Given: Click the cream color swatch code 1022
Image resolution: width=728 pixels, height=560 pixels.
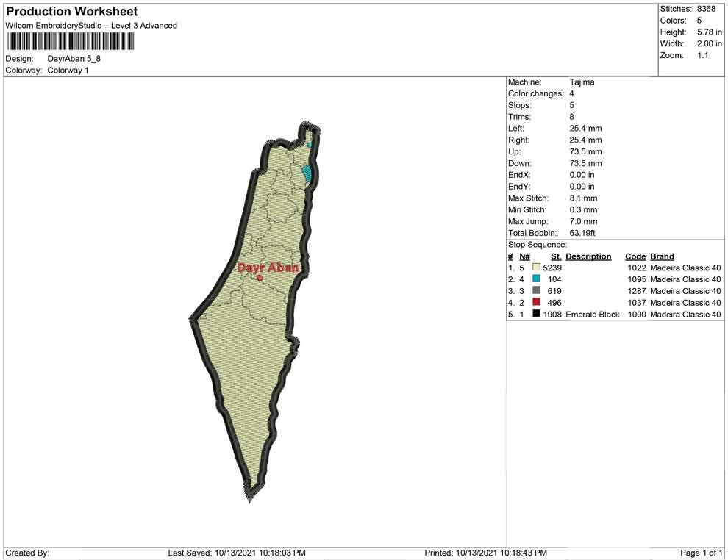Looking at the screenshot, I should 536,268.
